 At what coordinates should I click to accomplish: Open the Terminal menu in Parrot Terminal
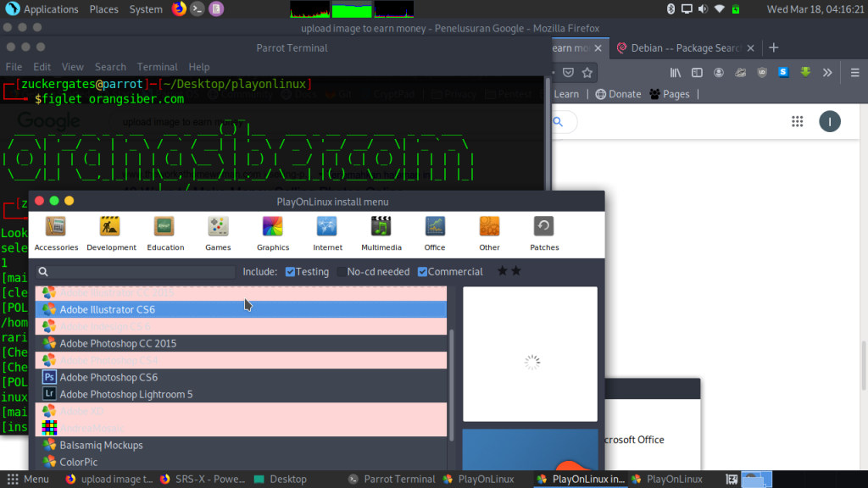pyautogui.click(x=157, y=67)
